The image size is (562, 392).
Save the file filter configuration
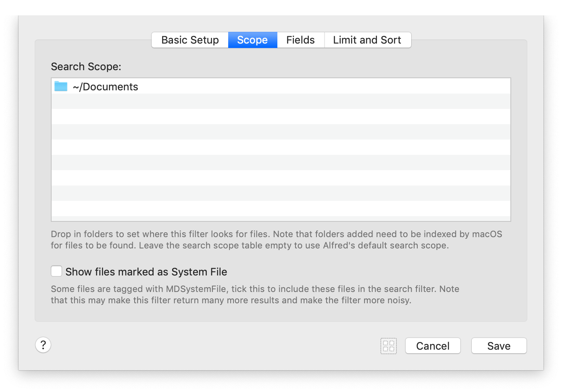click(x=499, y=346)
